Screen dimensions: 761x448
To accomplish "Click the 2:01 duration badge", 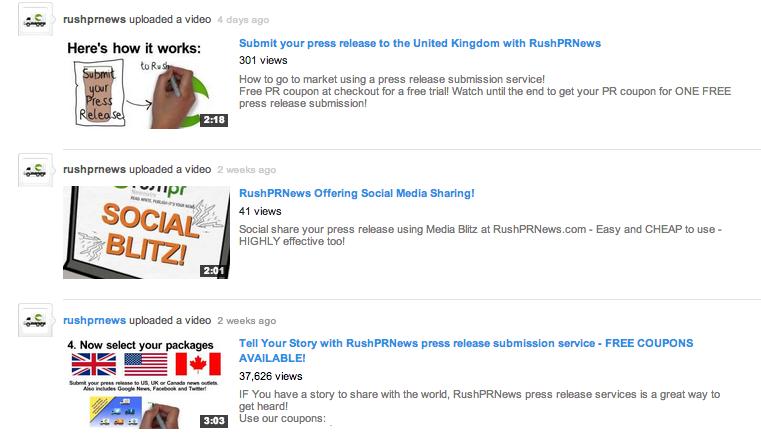I will click(x=214, y=270).
